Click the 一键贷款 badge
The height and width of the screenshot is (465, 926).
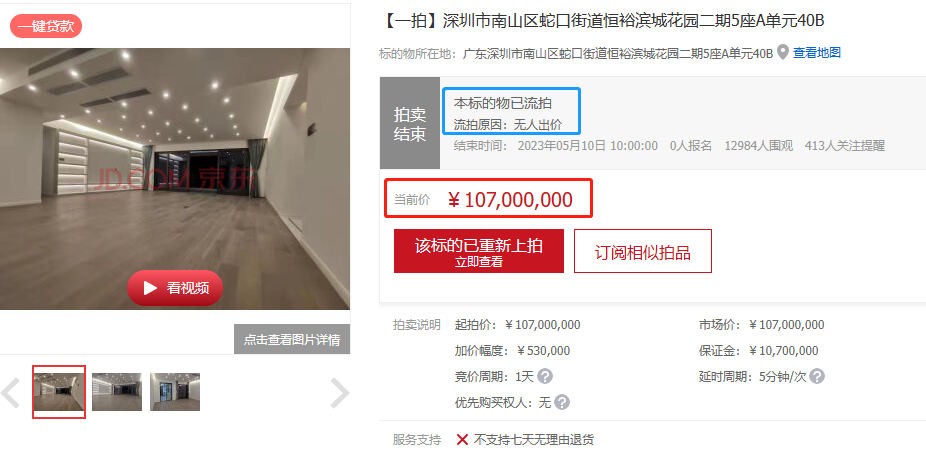46,27
